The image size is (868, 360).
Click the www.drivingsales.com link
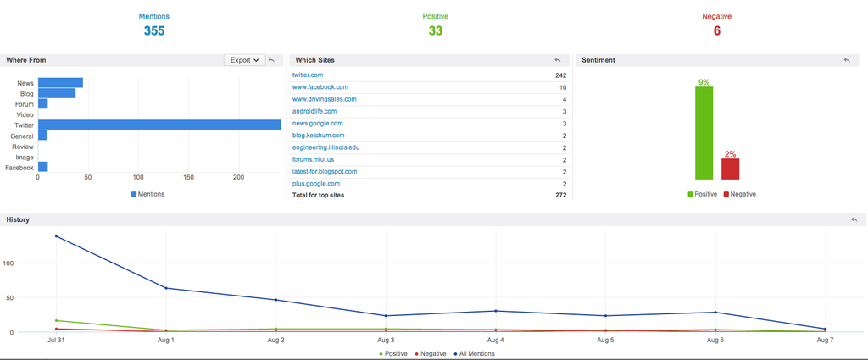click(x=324, y=99)
